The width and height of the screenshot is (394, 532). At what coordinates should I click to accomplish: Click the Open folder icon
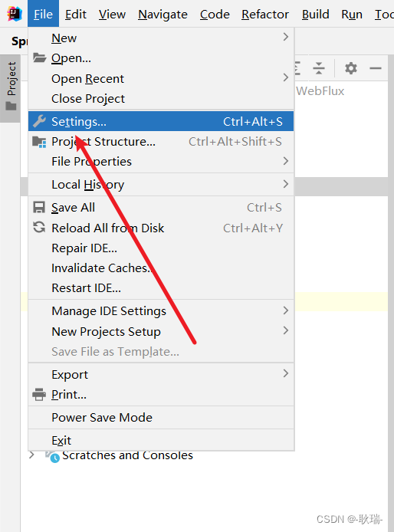[39, 58]
